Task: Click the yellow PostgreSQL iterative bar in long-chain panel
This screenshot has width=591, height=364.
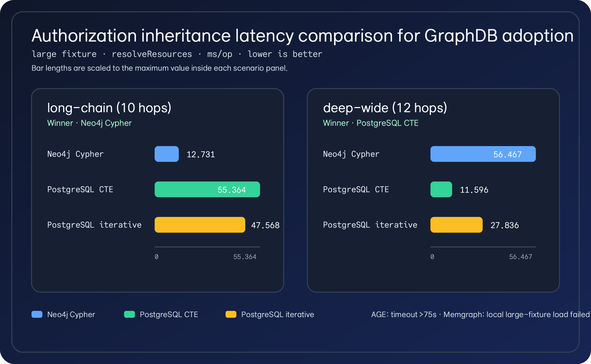Action: click(x=200, y=225)
